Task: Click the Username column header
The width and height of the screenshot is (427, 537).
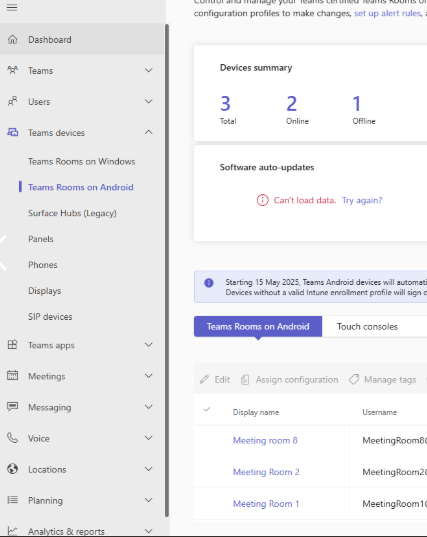Action: click(379, 412)
